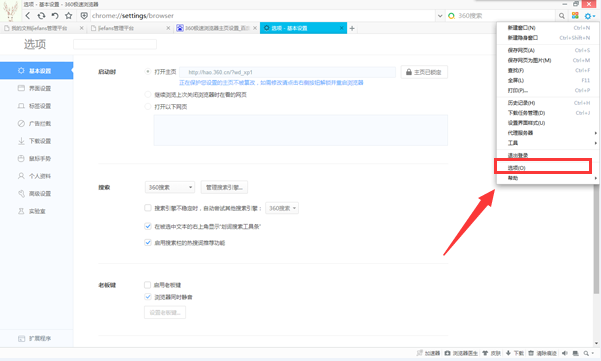Switch to the 360极速浏览器主页设置 tab
The width and height of the screenshot is (601, 361).
click(217, 28)
